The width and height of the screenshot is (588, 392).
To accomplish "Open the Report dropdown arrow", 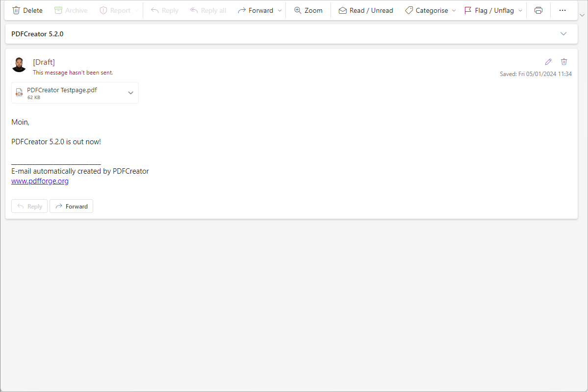I will [x=136, y=10].
